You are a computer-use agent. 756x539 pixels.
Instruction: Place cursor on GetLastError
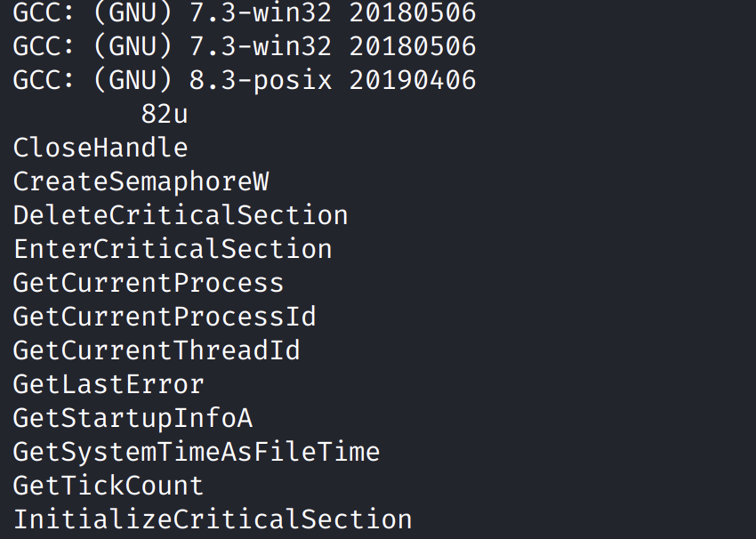coord(109,384)
